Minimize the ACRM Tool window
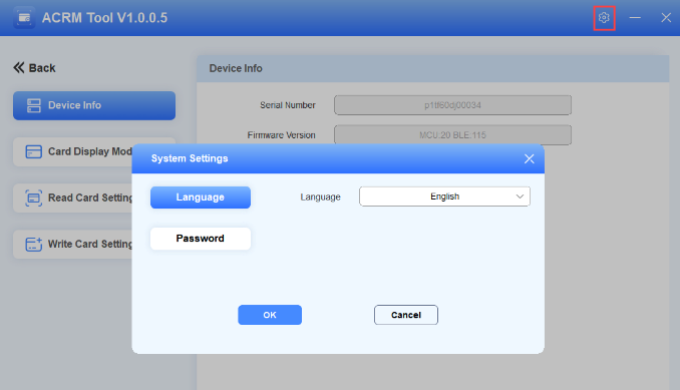680x390 pixels. click(x=635, y=18)
